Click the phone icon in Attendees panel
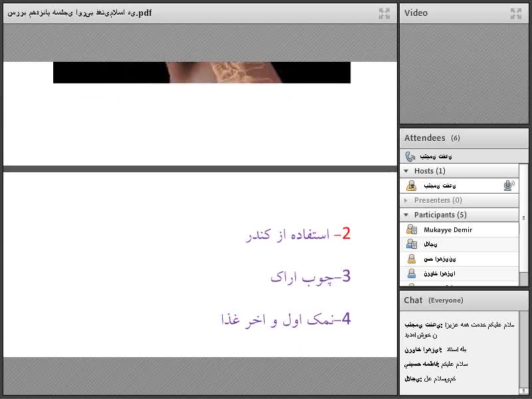 410,156
